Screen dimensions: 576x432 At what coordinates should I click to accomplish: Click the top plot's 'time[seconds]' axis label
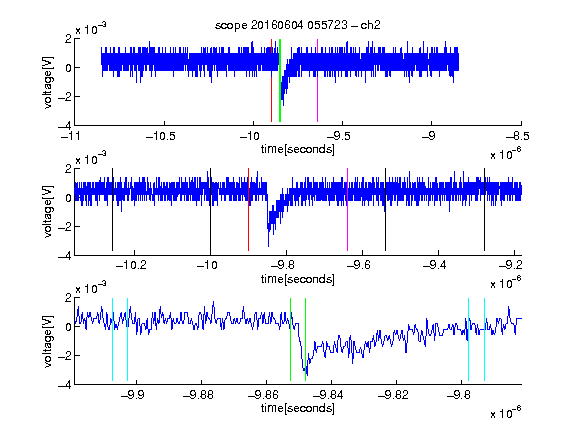pyautogui.click(x=298, y=149)
